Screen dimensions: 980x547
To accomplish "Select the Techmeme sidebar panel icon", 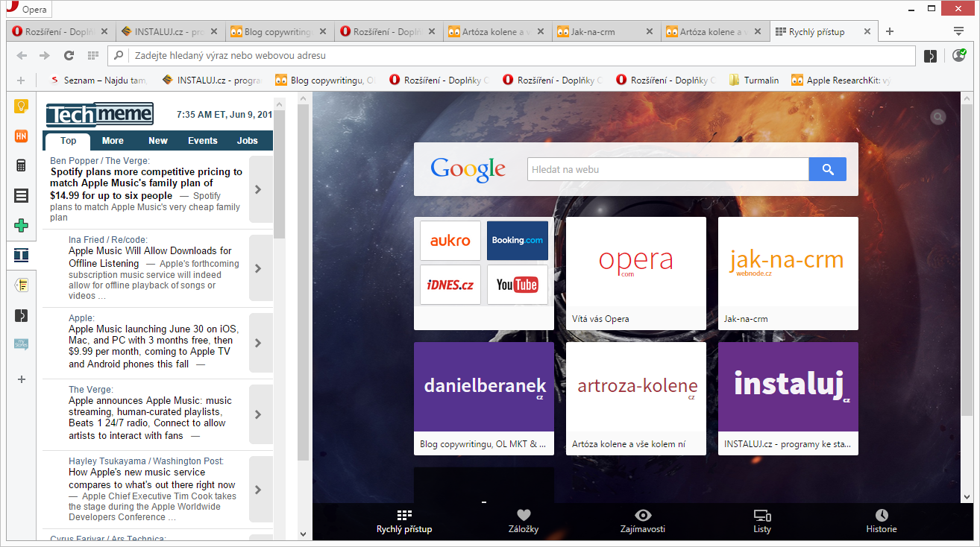I will (x=22, y=256).
